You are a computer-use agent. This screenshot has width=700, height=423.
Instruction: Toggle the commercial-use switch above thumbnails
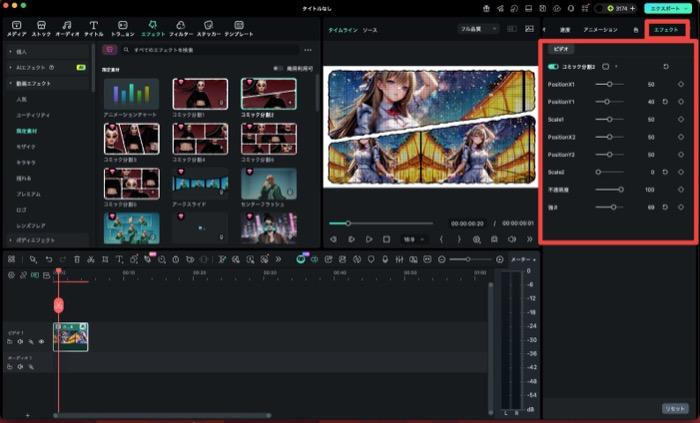[278, 68]
